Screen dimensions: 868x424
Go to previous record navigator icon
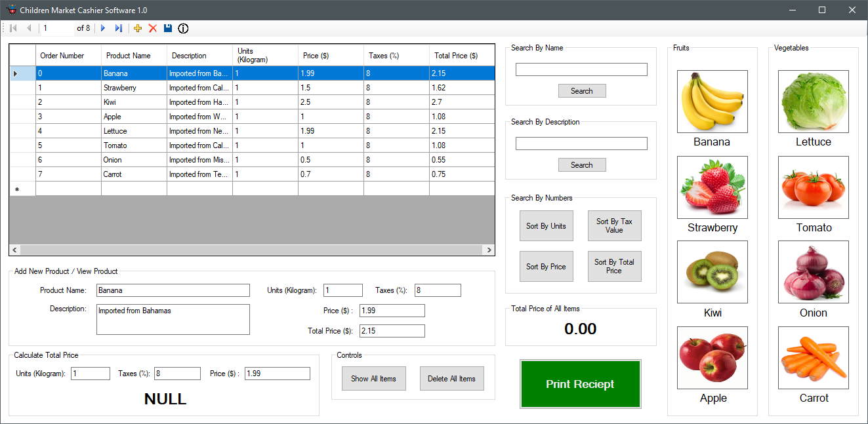[29, 28]
